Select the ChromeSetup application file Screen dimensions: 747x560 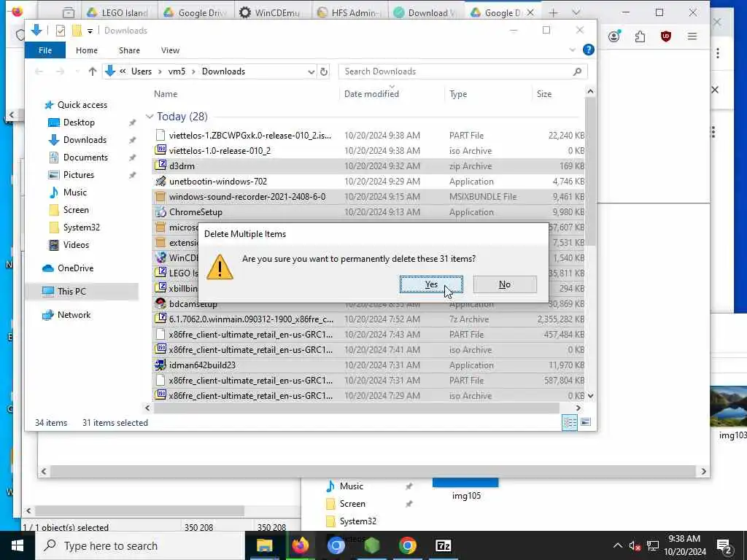tap(368, 212)
